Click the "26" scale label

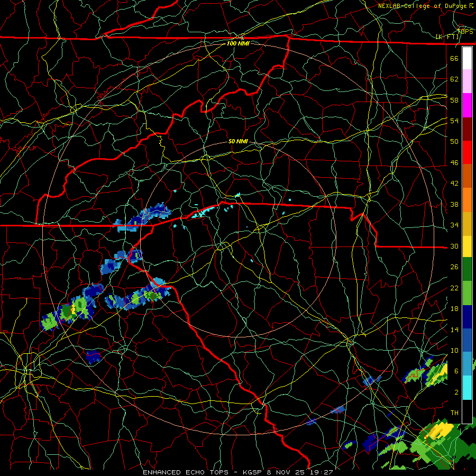[454, 267]
